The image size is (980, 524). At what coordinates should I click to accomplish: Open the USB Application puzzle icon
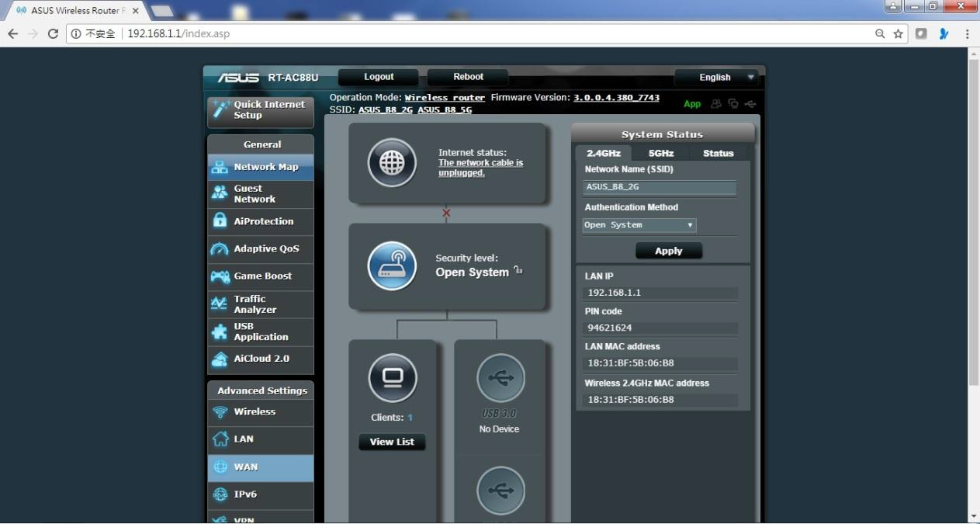220,331
